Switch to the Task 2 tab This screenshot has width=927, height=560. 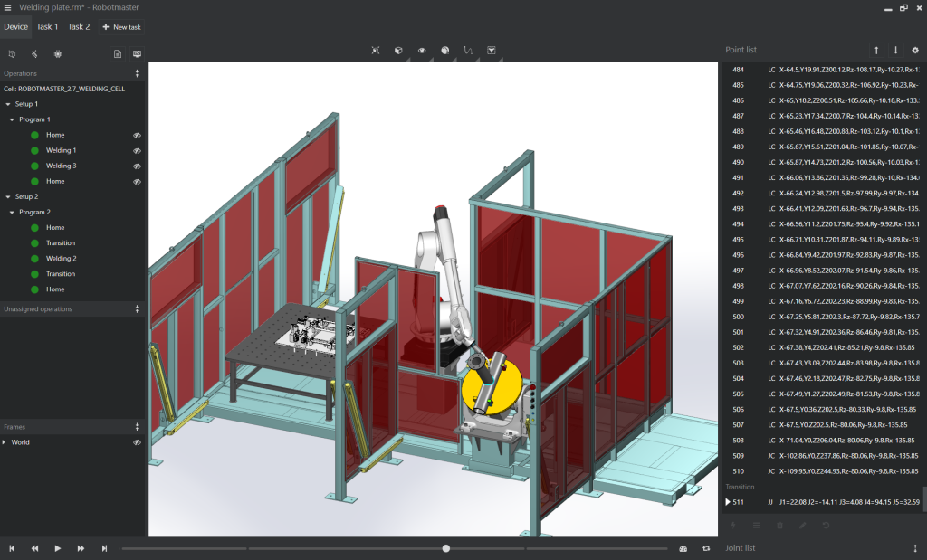point(79,27)
